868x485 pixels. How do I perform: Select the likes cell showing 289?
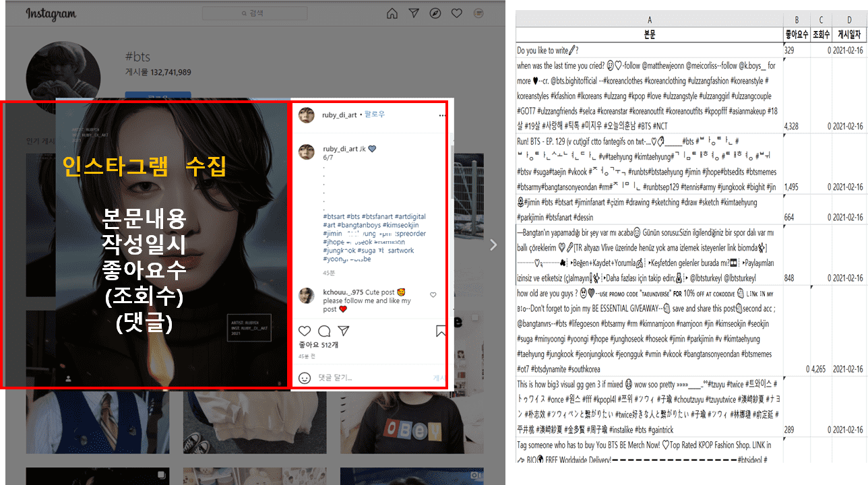797,406
